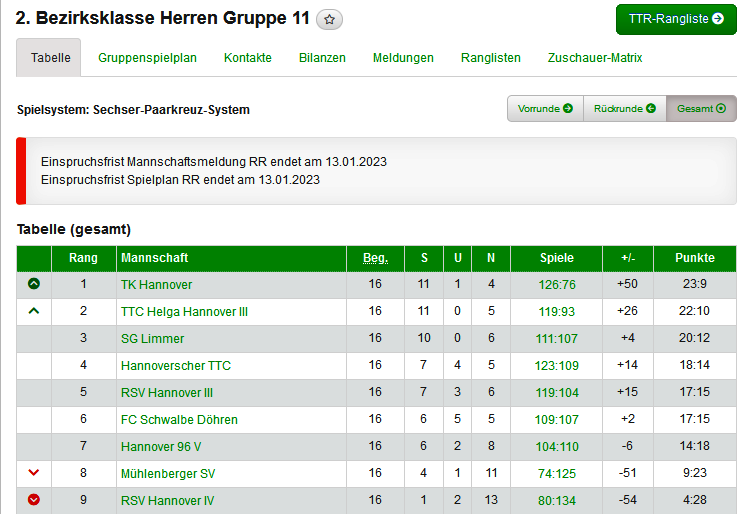Open the Meldungen tab
The height and width of the screenshot is (514, 740).
(403, 58)
